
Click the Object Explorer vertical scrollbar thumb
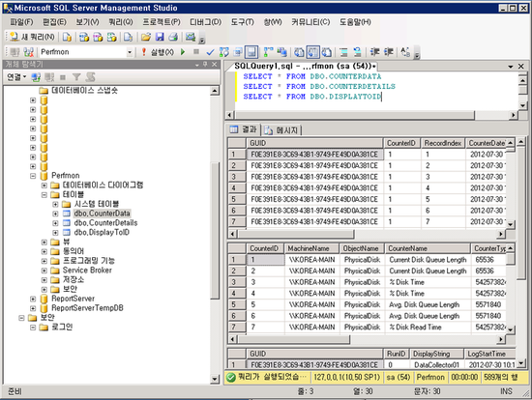[x=215, y=231]
